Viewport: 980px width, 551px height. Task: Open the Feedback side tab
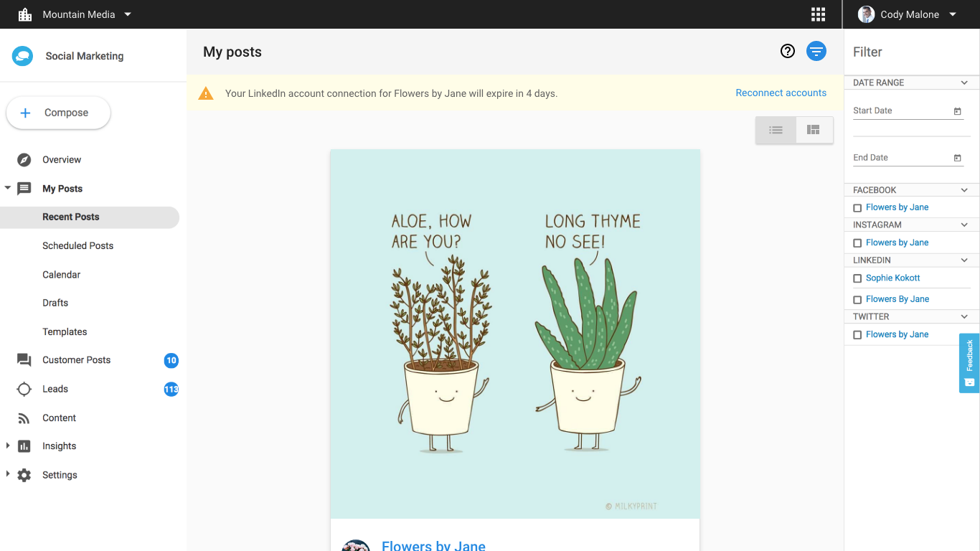coord(969,363)
